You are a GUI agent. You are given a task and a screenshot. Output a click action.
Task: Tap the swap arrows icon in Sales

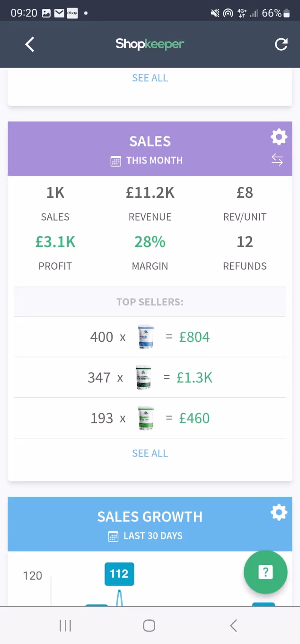[277, 160]
